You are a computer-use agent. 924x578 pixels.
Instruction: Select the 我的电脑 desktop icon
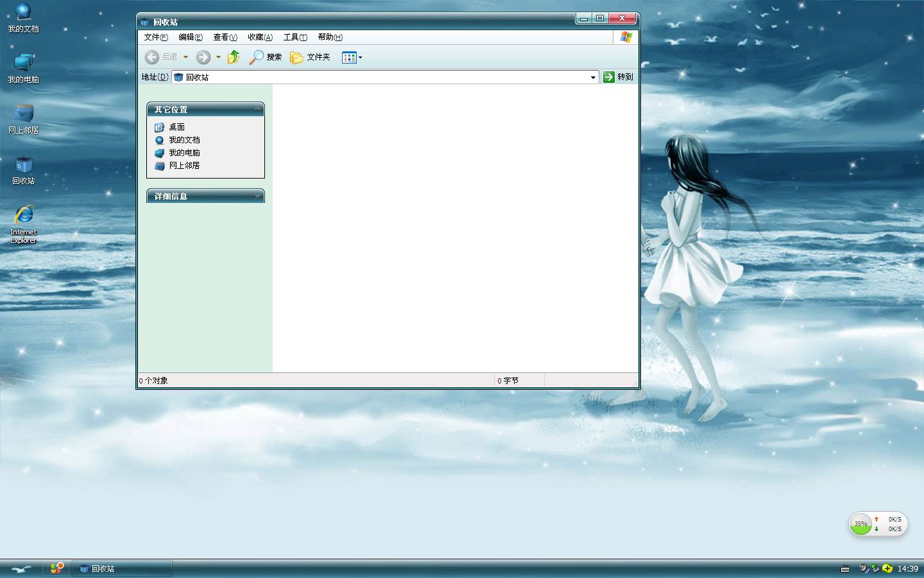23,69
